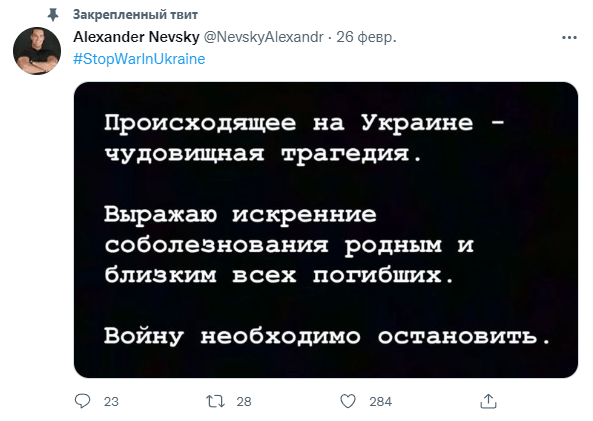Click the Закрепленный твит label
The width and height of the screenshot is (593, 421).
point(135,15)
